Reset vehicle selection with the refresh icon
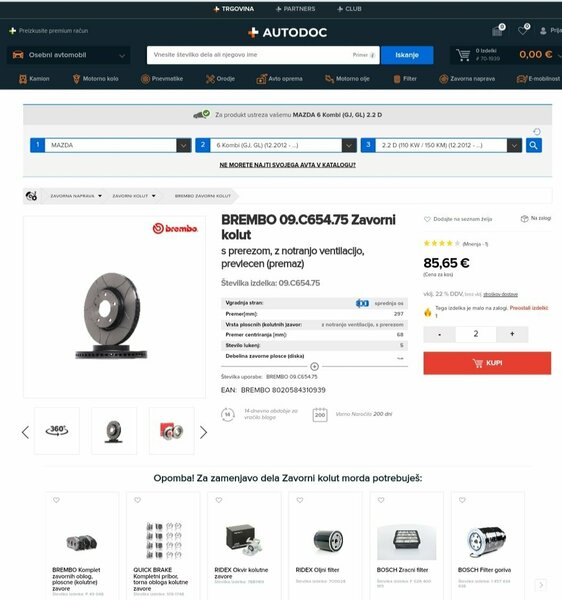This screenshot has width=562, height=600. click(537, 132)
